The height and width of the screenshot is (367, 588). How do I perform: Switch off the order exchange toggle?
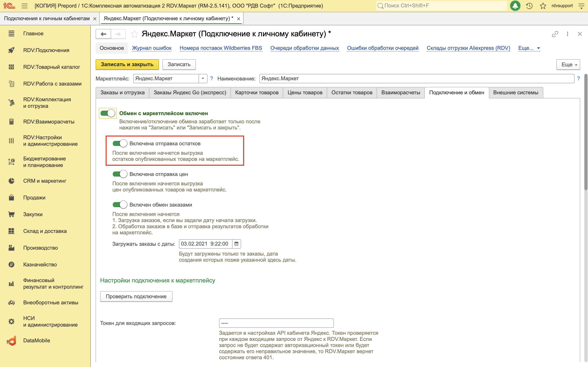coord(120,205)
